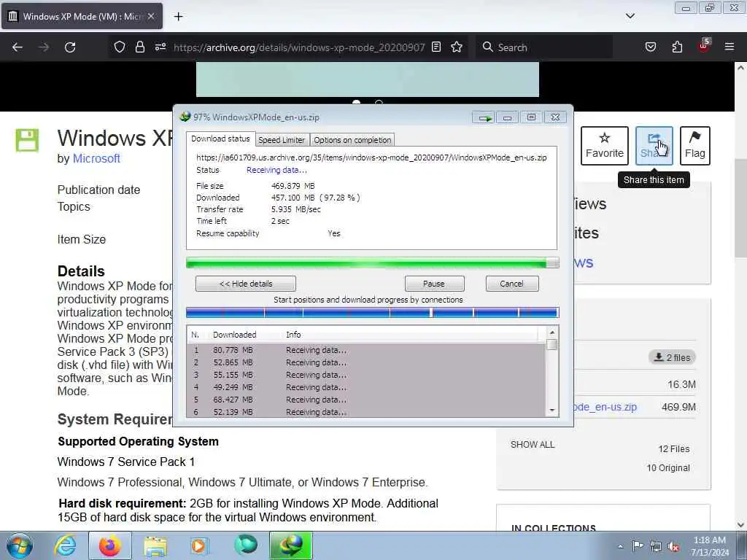Click the green floppy disk software icon

[27, 140]
